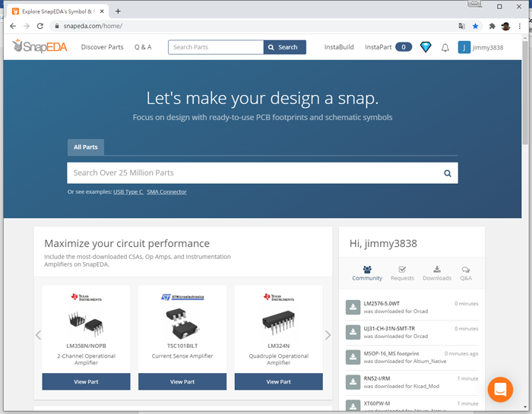The image size is (532, 414).
Task: Switch to the Q&A activity tab
Action: coord(466,273)
